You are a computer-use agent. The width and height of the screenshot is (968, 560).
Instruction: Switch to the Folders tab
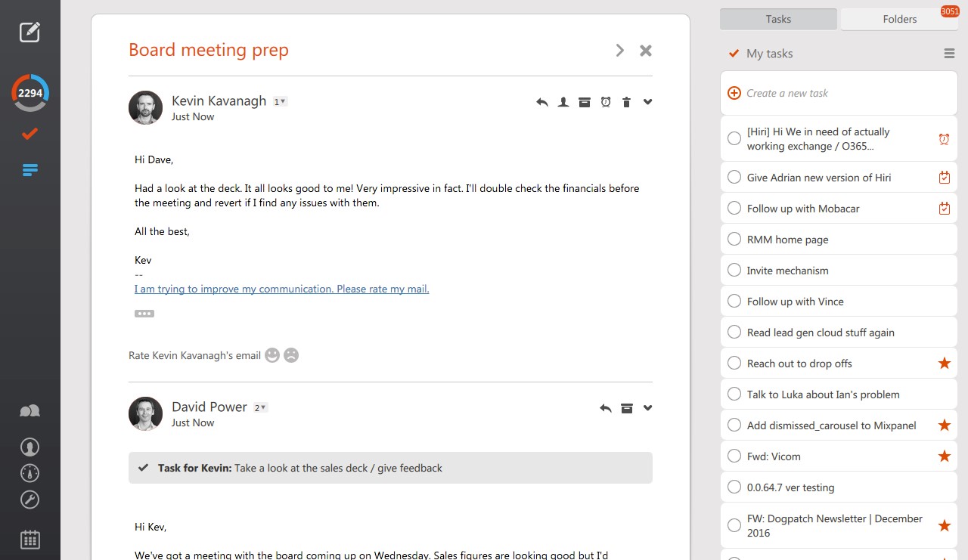coord(899,20)
